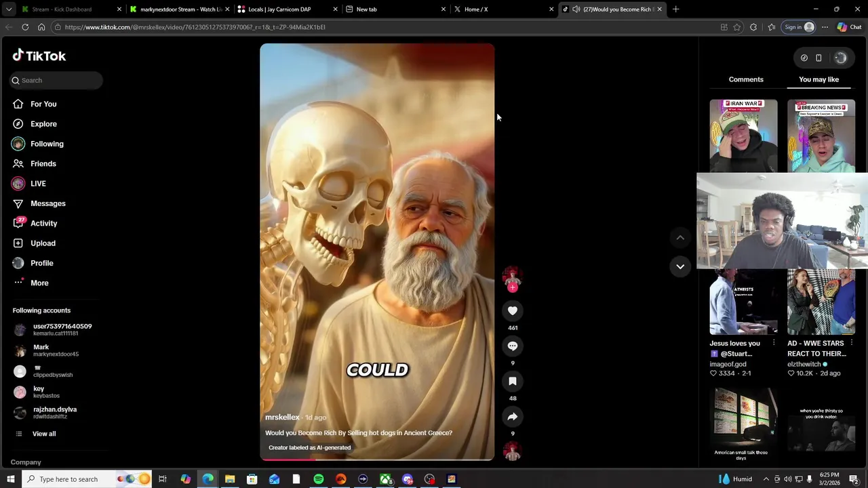Image resolution: width=868 pixels, height=488 pixels.
Task: Switch to the You may like tab
Action: click(818, 79)
